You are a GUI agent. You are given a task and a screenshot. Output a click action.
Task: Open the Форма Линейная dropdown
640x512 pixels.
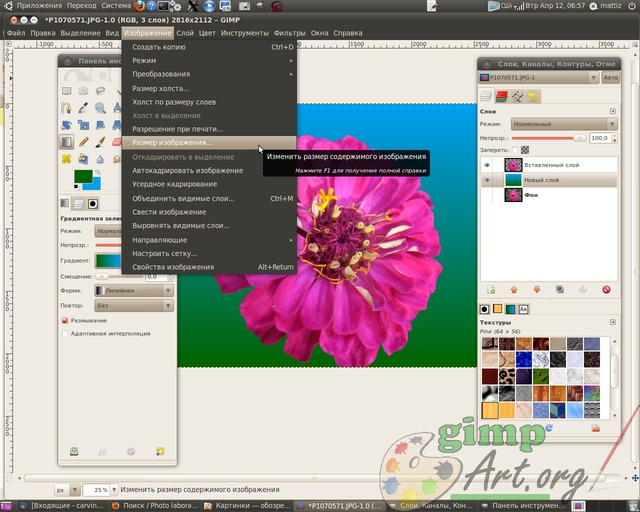click(x=134, y=290)
